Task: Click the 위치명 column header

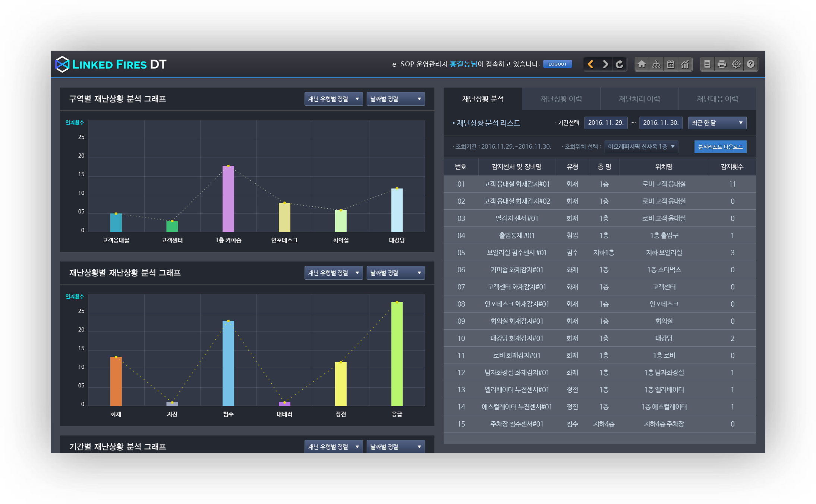Action: 664,167
